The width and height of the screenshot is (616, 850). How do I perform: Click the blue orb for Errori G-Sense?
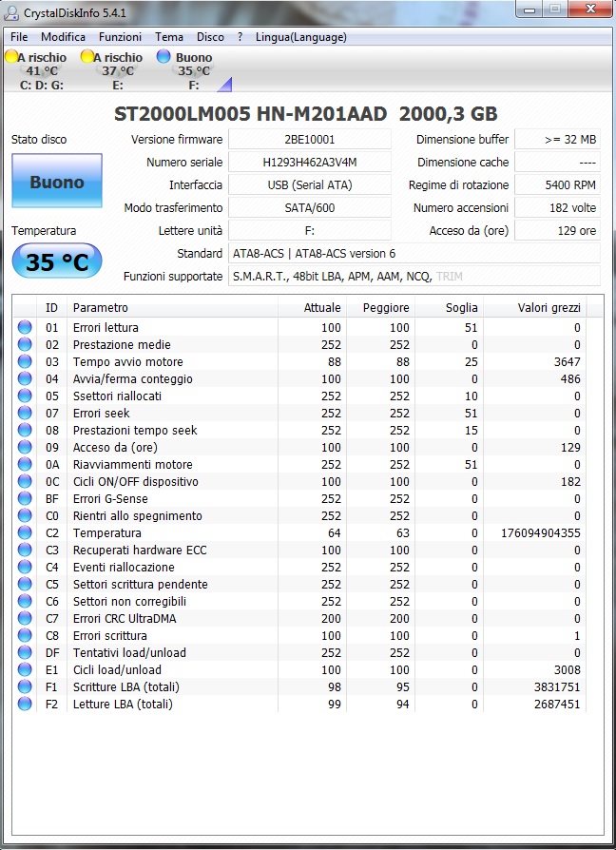point(25,498)
